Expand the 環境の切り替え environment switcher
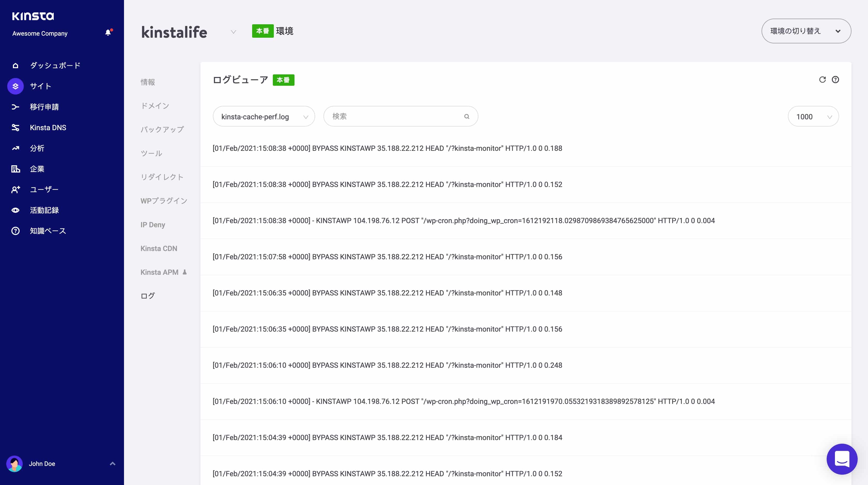 tap(806, 31)
